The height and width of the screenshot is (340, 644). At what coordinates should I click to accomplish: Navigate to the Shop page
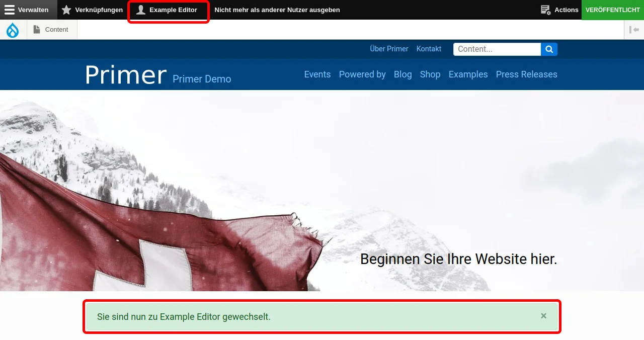tap(430, 74)
